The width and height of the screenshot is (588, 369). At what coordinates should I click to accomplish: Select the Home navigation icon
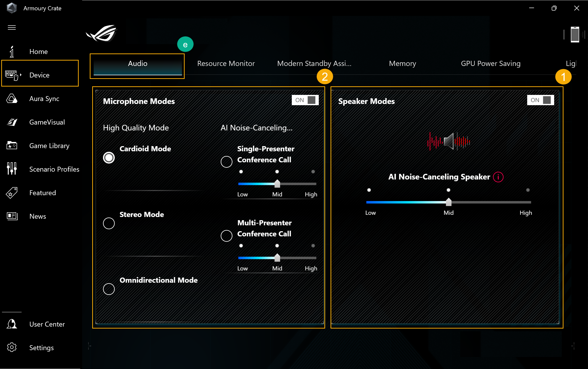12,51
